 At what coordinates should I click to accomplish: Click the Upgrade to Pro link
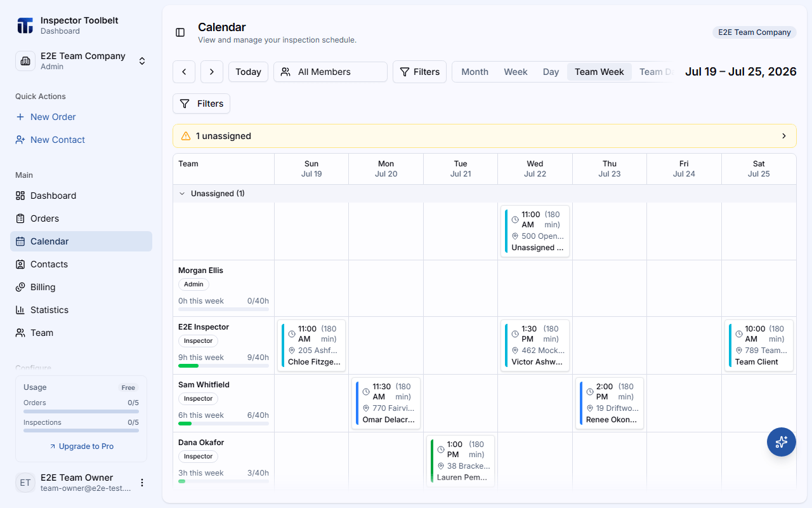(x=81, y=446)
